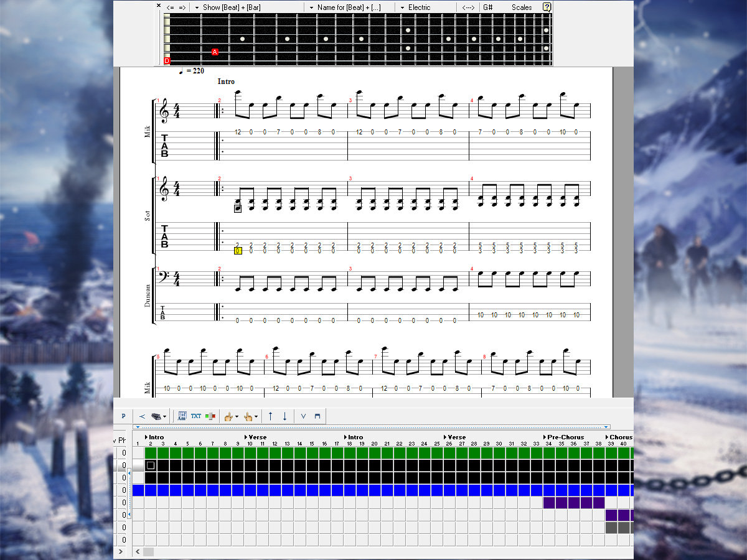The width and height of the screenshot is (747, 560).
Task: Click the up arrow toolbar icon
Action: 271,416
